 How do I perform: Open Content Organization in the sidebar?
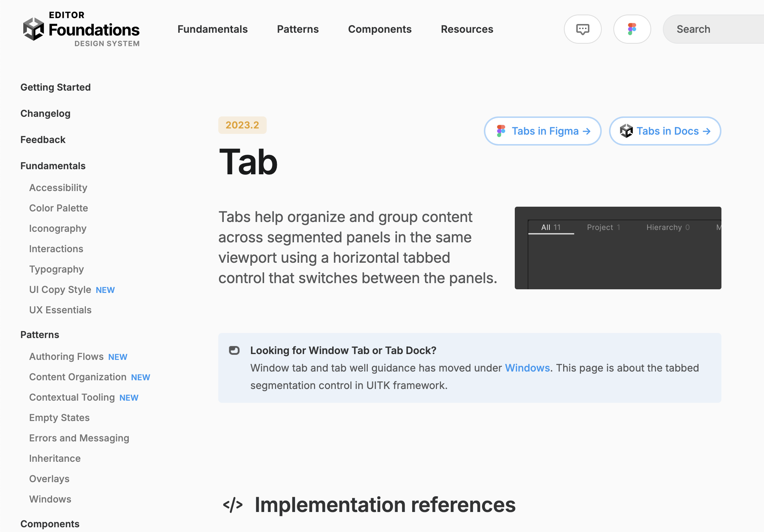(78, 377)
